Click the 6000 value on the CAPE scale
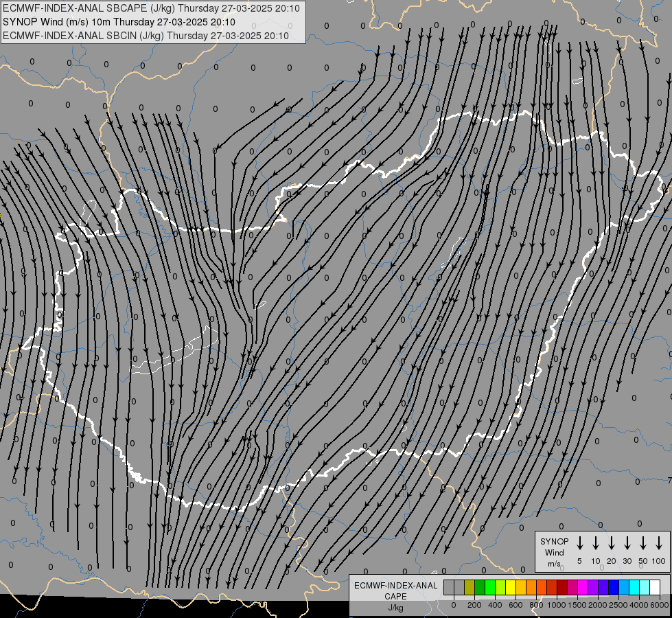Screen dimensions: 672x618 [660, 605]
